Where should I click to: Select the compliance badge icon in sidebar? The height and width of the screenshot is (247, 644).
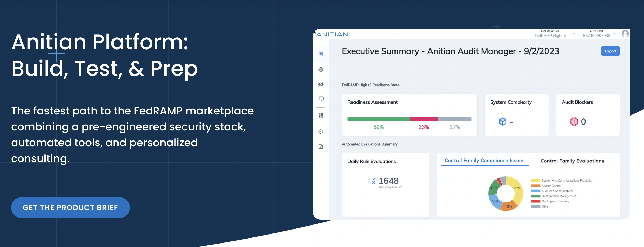tap(321, 69)
